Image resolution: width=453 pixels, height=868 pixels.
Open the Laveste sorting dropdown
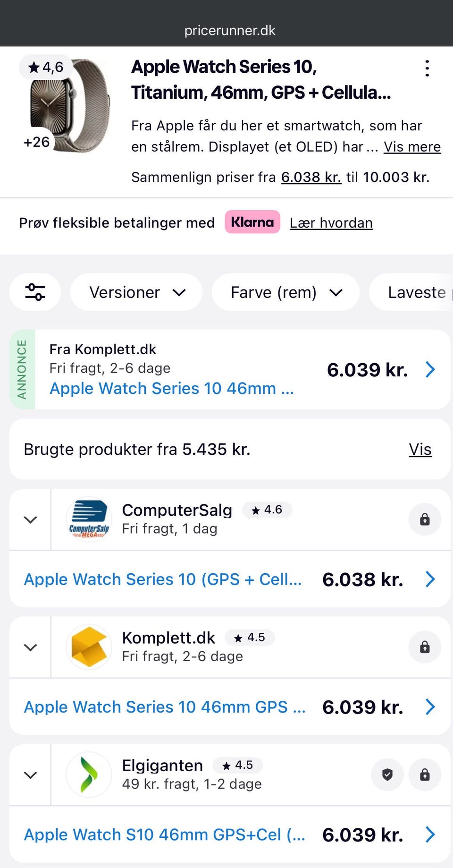(x=415, y=292)
